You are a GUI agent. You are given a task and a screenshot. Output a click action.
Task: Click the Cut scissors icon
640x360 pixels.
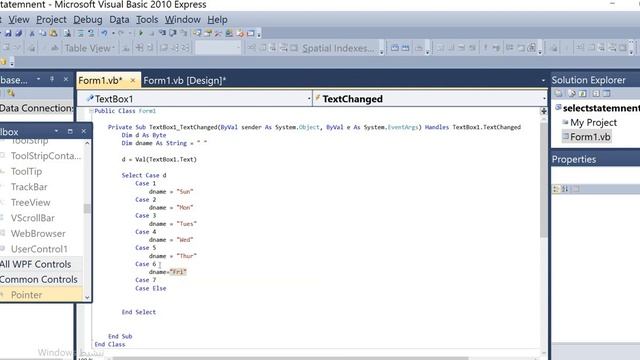point(32,33)
